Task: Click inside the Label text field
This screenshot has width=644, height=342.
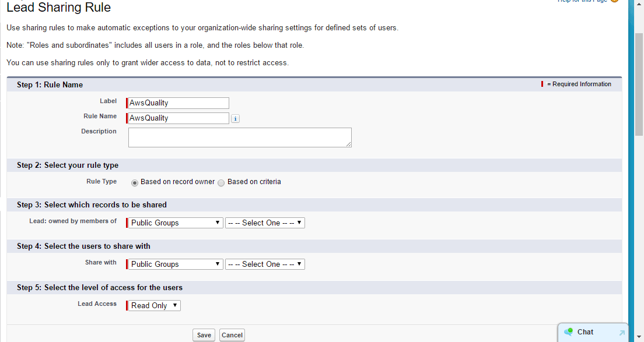Action: coord(177,103)
